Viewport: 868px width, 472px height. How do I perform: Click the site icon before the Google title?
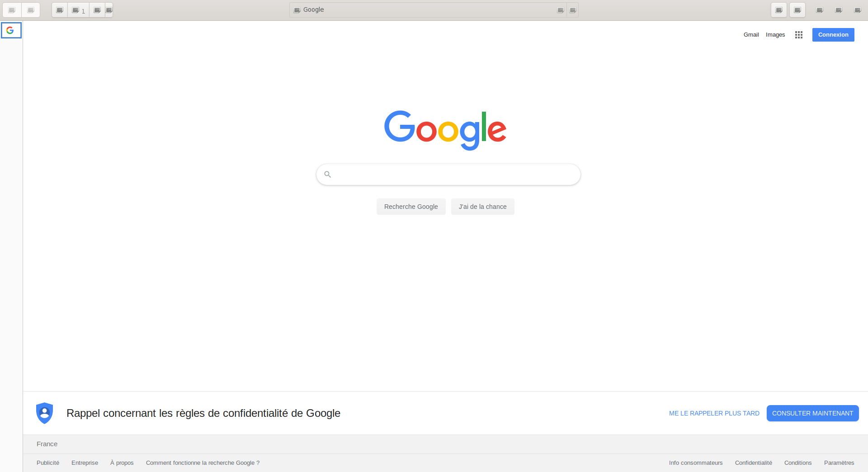tap(297, 10)
